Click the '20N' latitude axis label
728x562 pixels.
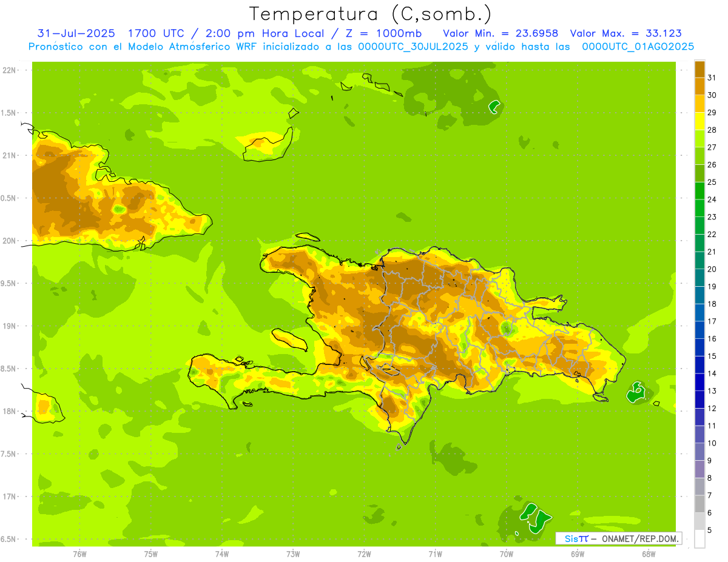coord(9,241)
